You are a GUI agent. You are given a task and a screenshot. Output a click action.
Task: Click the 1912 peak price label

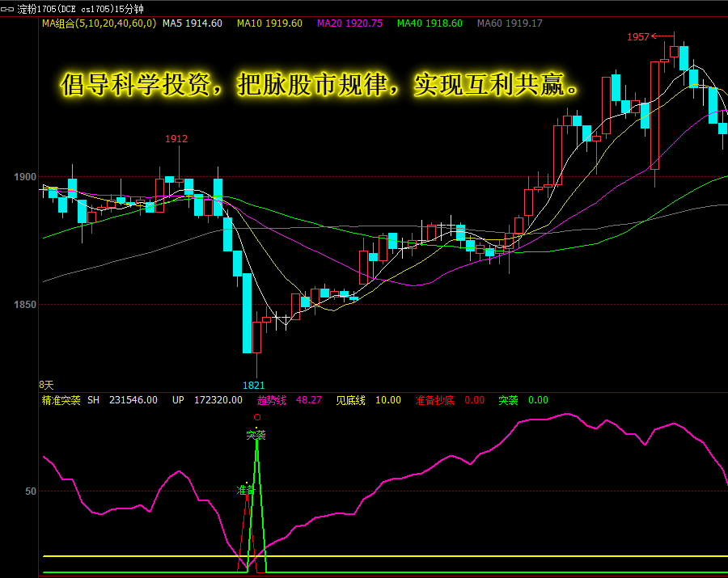pos(176,139)
